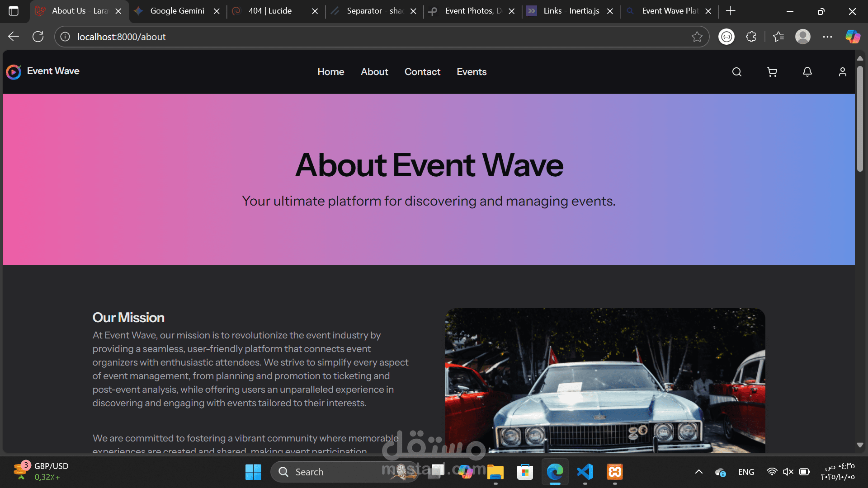Go to the Events page link
This screenshot has height=488, width=868.
tap(472, 72)
